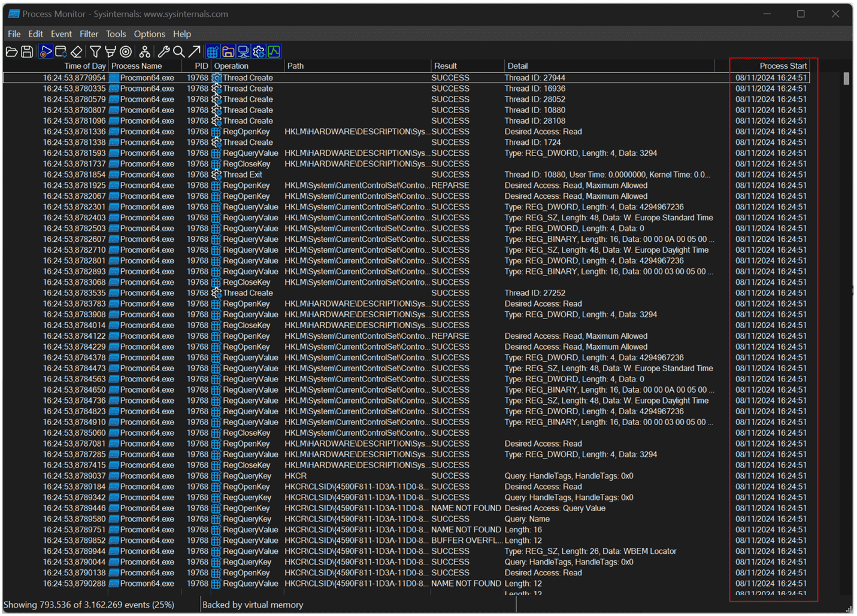Open event properties with the wrench icon

click(x=163, y=52)
